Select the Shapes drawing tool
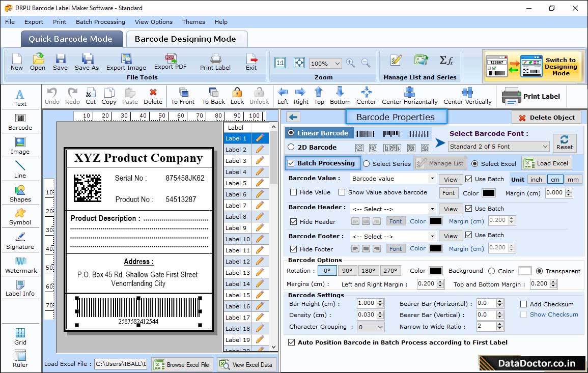 pos(20,193)
